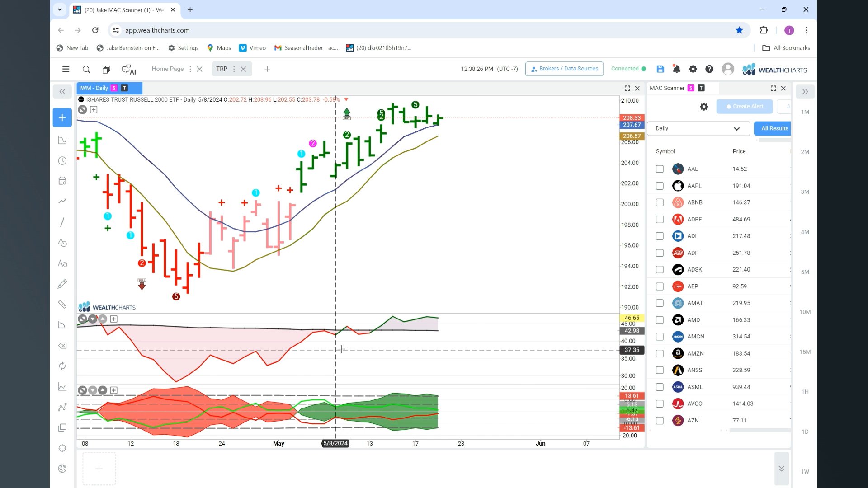This screenshot has height=488, width=868.
Task: Click the Create Alert button
Action: [745, 107]
